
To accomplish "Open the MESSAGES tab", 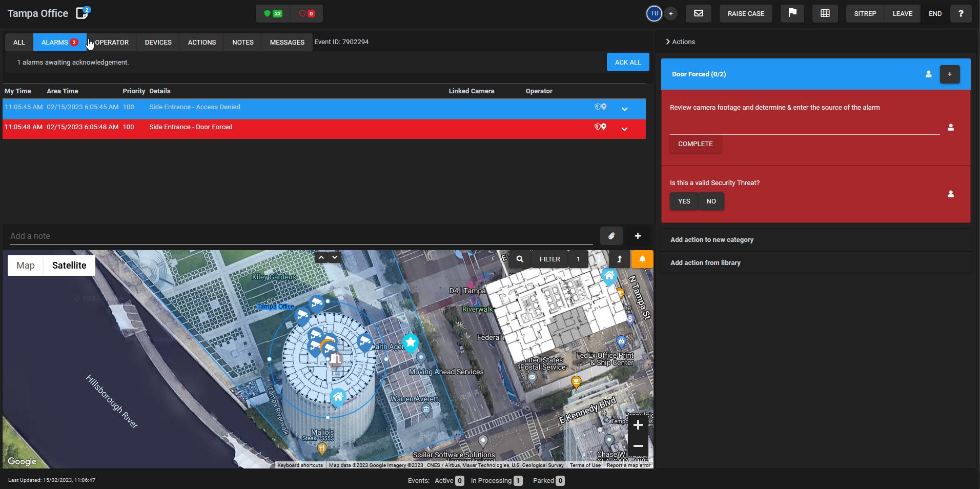I will tap(287, 42).
